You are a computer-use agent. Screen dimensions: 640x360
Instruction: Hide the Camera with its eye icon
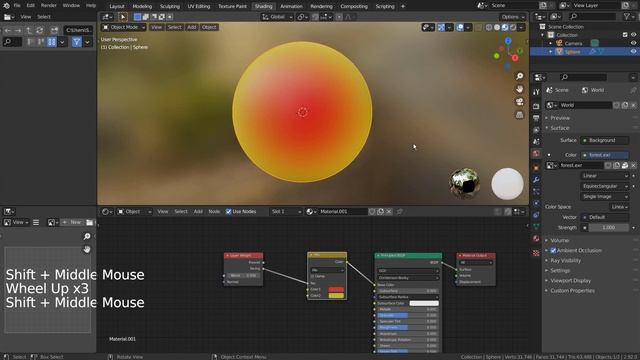(633, 43)
